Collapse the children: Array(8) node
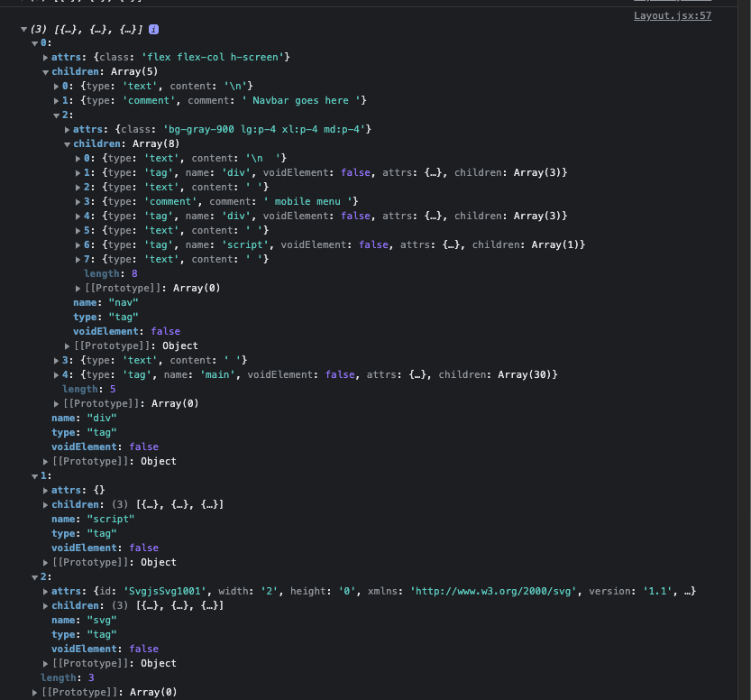The image size is (751, 700). pyautogui.click(x=67, y=144)
